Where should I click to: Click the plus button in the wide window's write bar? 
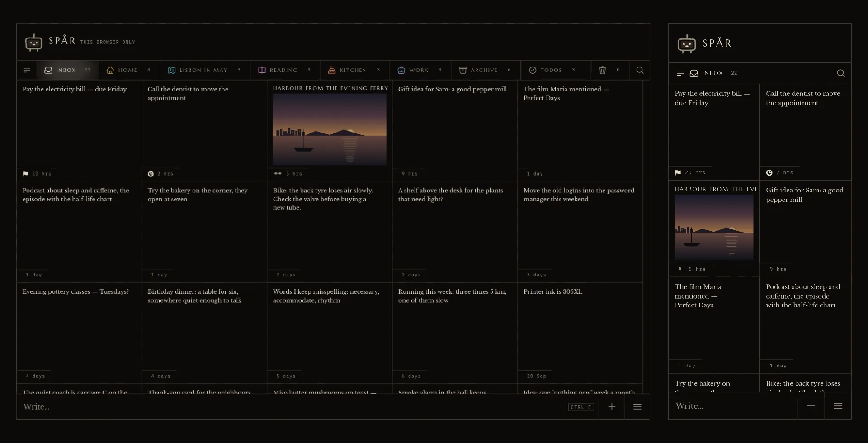tap(612, 407)
